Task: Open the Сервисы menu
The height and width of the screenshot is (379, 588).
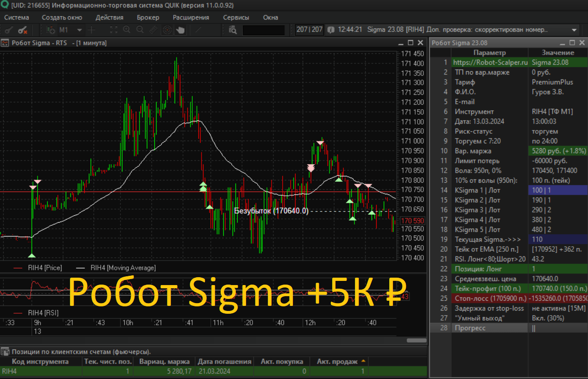Action: [x=236, y=18]
